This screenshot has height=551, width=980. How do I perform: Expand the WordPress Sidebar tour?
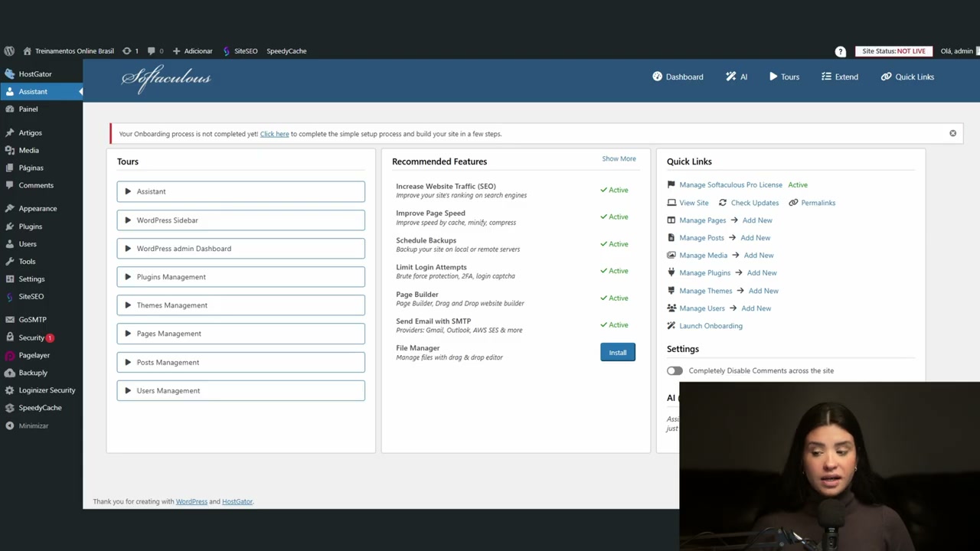click(x=241, y=220)
